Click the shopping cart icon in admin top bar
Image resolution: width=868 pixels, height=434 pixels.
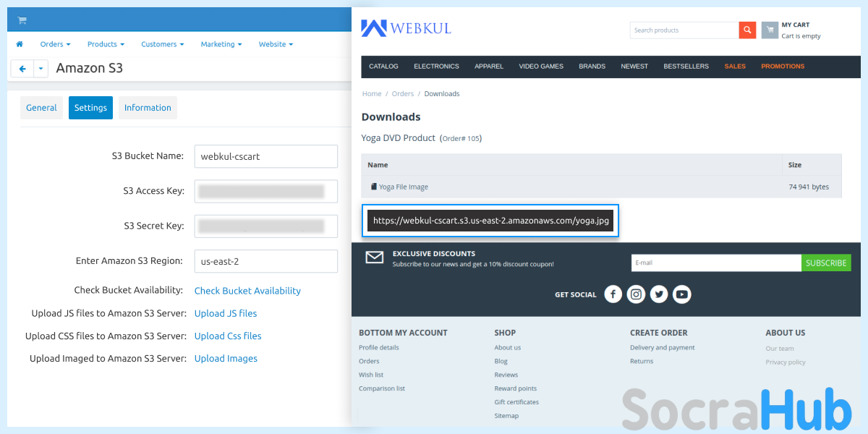coord(22,20)
